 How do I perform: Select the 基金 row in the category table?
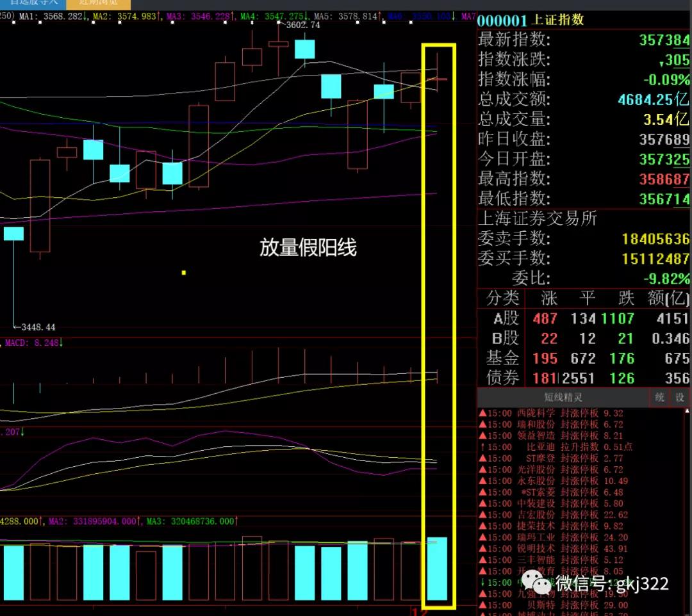pyautogui.click(x=584, y=359)
